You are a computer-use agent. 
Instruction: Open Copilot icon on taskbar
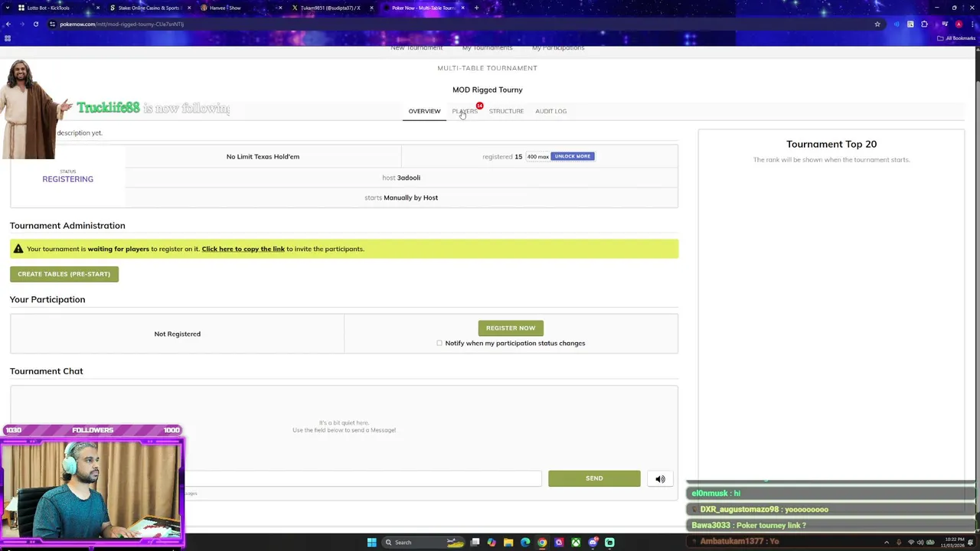pyautogui.click(x=492, y=543)
